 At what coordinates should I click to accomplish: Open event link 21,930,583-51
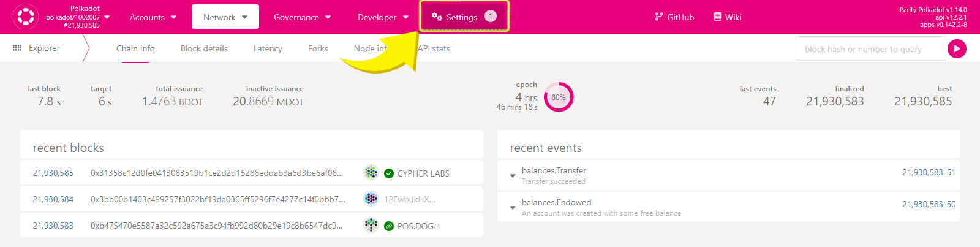click(x=929, y=172)
